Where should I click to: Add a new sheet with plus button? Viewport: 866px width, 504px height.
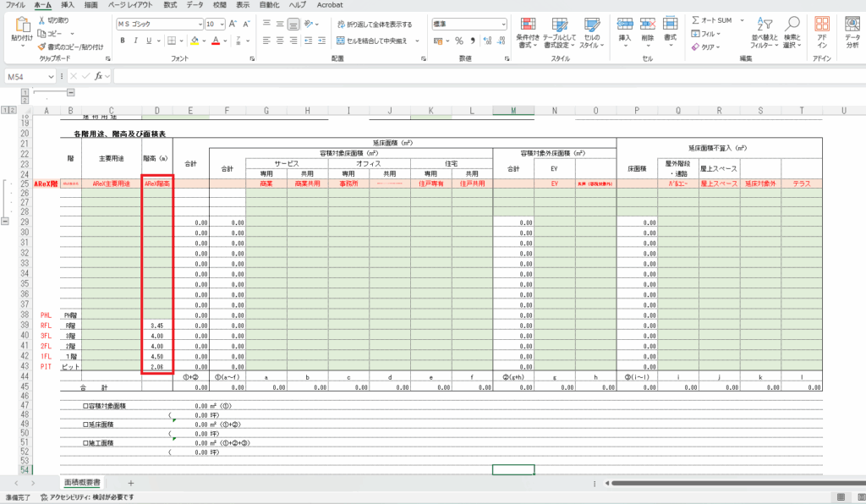click(131, 483)
